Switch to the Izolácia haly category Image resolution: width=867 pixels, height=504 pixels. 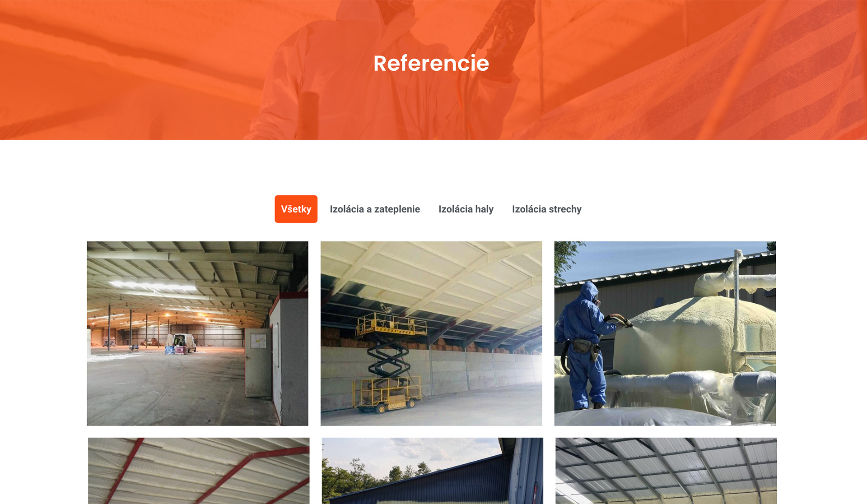click(466, 209)
